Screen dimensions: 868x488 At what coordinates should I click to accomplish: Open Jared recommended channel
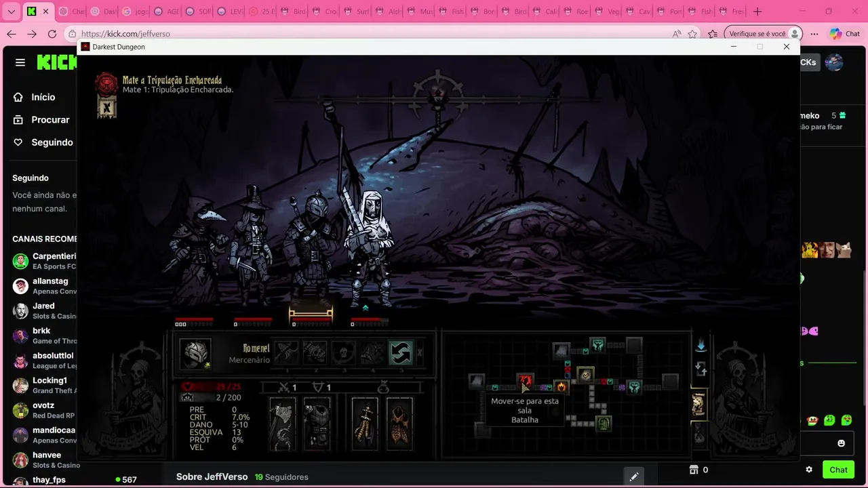(x=44, y=310)
